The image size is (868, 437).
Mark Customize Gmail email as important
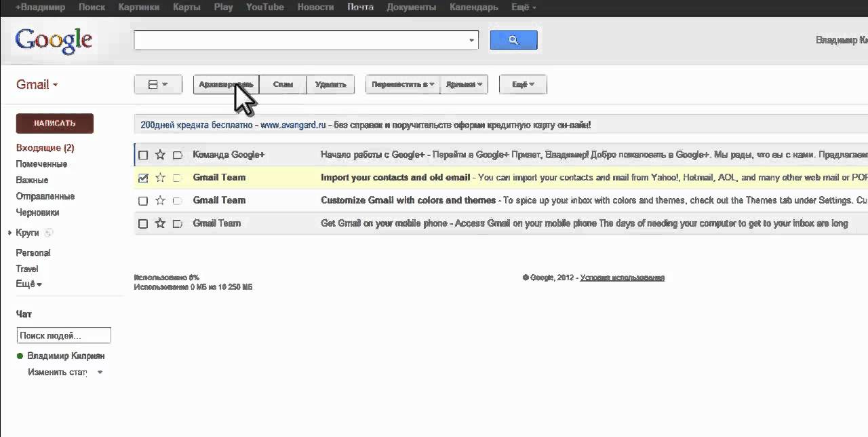pyautogui.click(x=178, y=201)
